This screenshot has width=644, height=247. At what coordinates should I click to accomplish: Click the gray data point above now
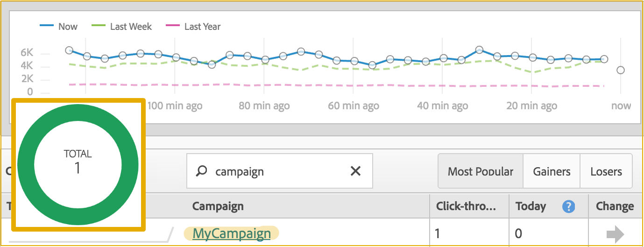[620, 70]
